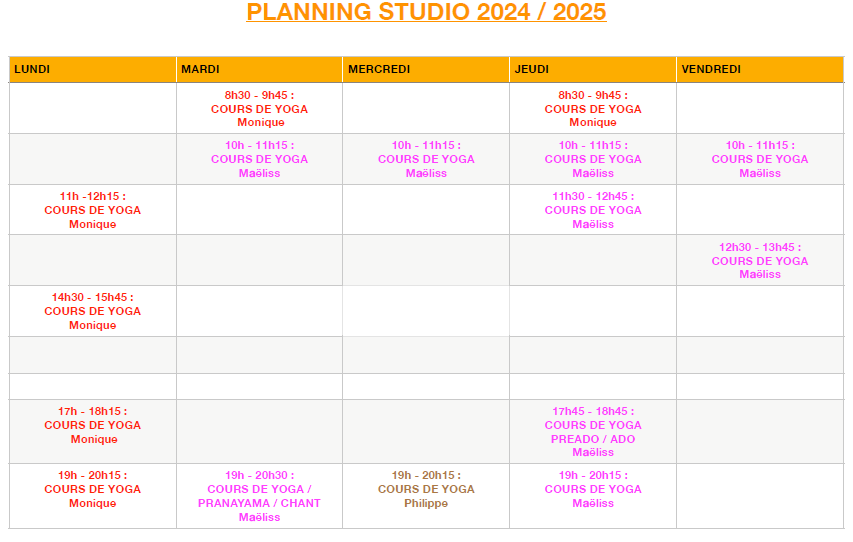Click Monday 11h -12h15 yoga class
Screen dimensions: 853x542
(x=92, y=210)
